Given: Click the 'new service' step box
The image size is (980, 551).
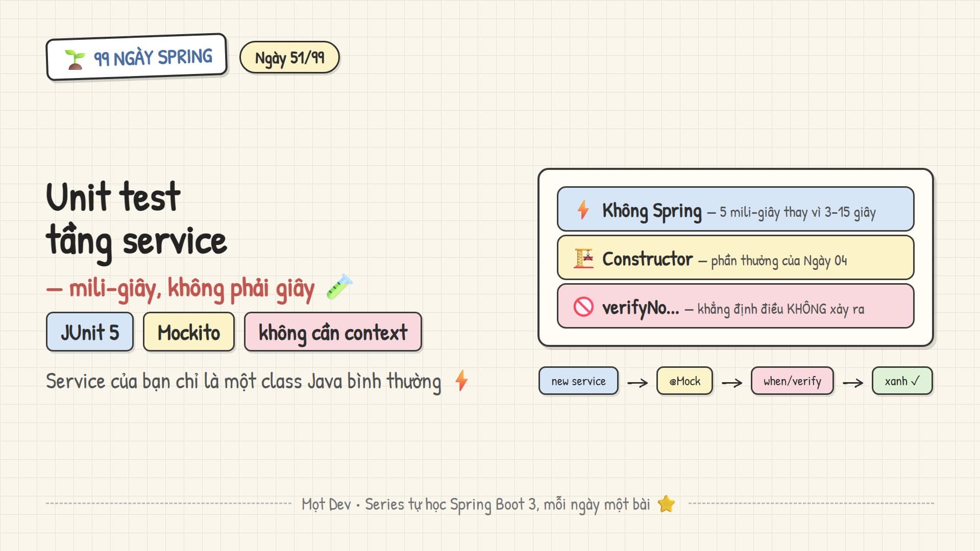Looking at the screenshot, I should (x=578, y=381).
